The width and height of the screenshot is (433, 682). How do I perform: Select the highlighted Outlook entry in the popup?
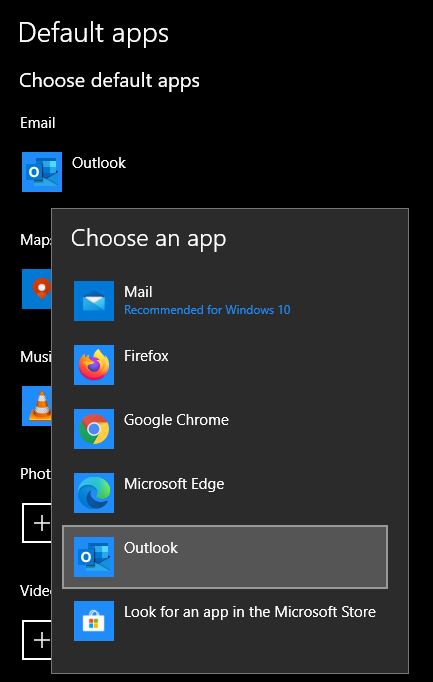click(x=225, y=557)
